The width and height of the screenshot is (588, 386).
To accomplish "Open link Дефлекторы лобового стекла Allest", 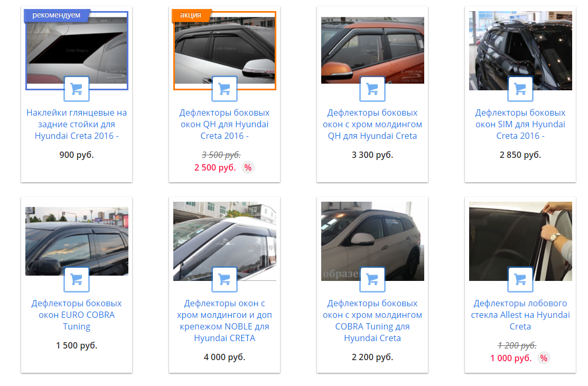I will [x=520, y=315].
